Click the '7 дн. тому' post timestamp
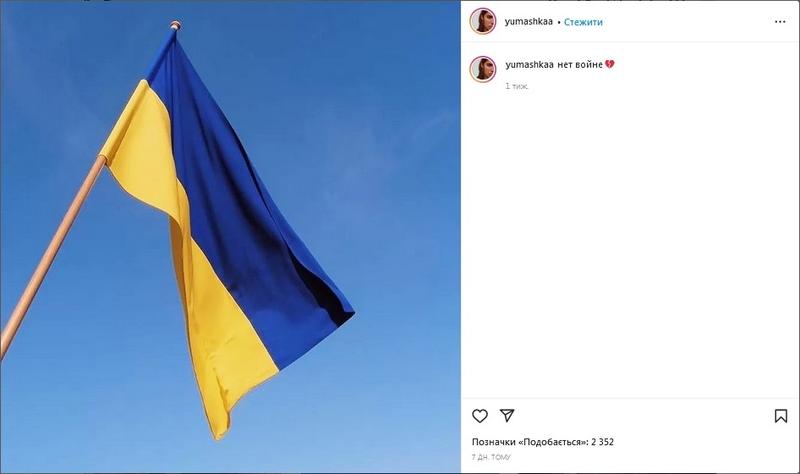Viewport: 800px width, 474px height. coord(491,457)
